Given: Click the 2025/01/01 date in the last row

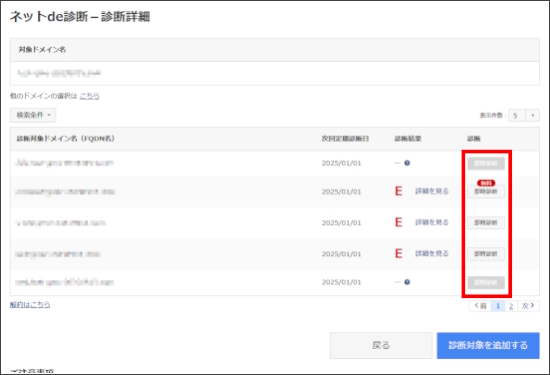Looking at the screenshot, I should pos(341,282).
